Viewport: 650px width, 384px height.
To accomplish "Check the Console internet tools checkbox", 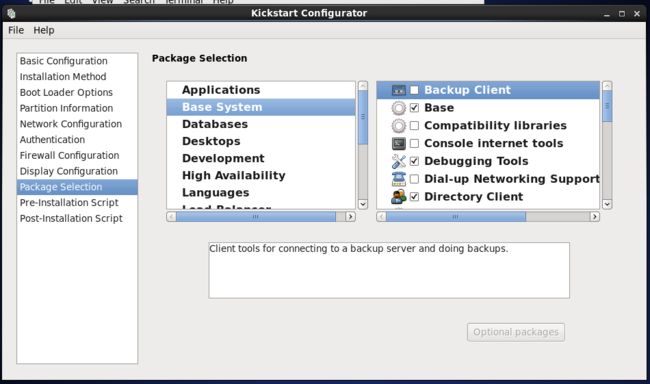I will pyautogui.click(x=414, y=143).
